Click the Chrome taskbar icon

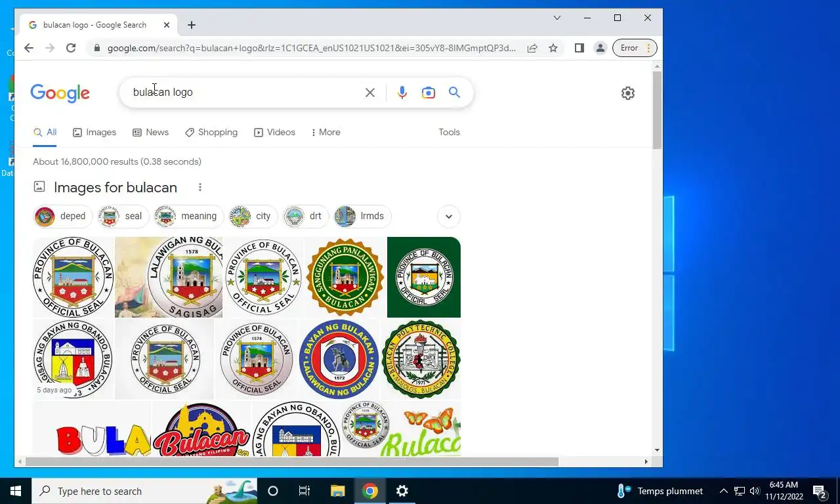pyautogui.click(x=370, y=491)
